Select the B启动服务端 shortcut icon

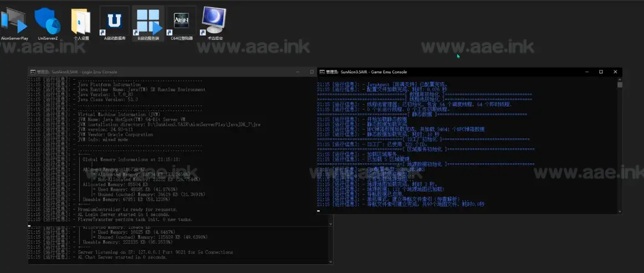pos(148,22)
